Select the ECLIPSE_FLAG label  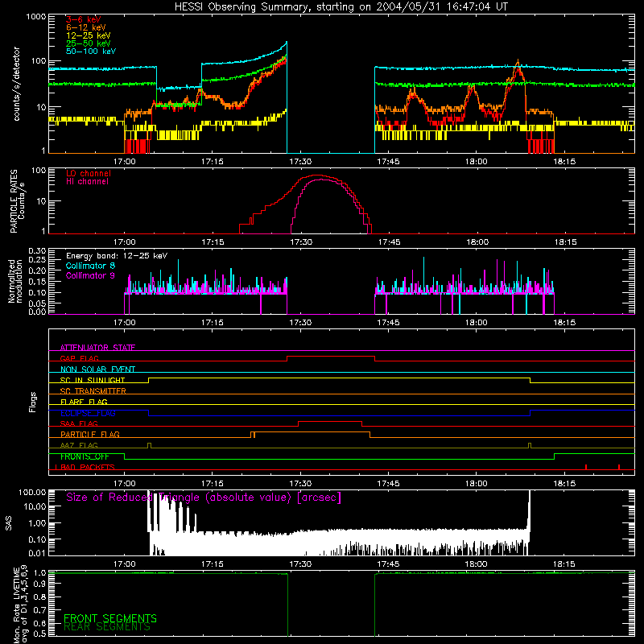tap(88, 413)
